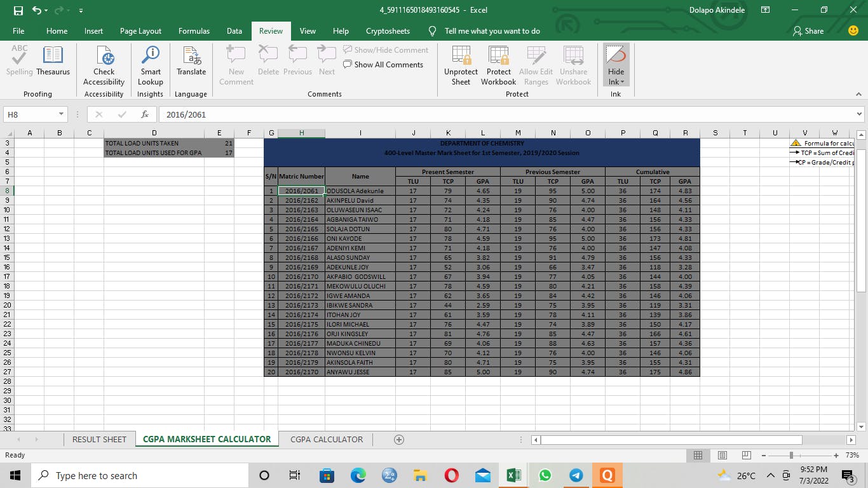Open WhatsApp from the taskbar
Image resolution: width=868 pixels, height=488 pixels.
pos(545,475)
